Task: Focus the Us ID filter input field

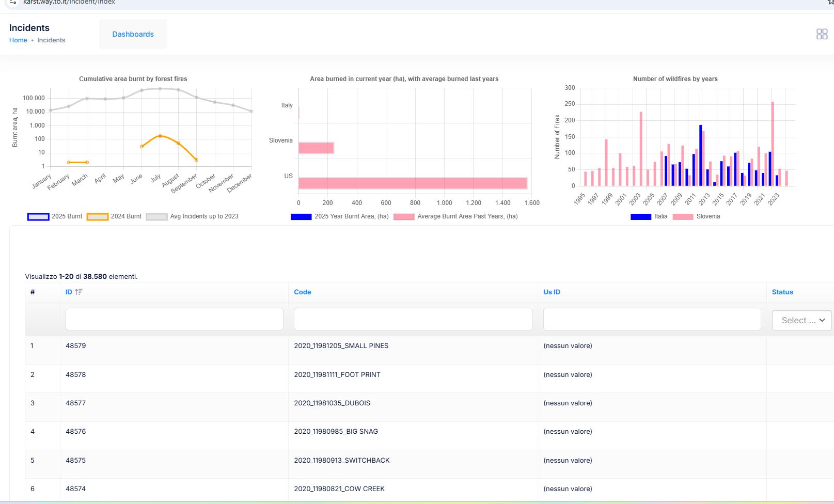Action: 652,319
